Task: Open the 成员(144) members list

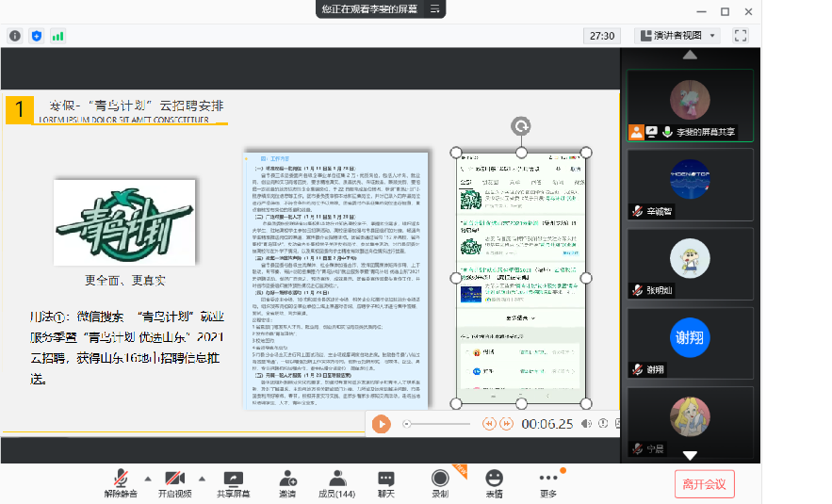Action: point(336,483)
